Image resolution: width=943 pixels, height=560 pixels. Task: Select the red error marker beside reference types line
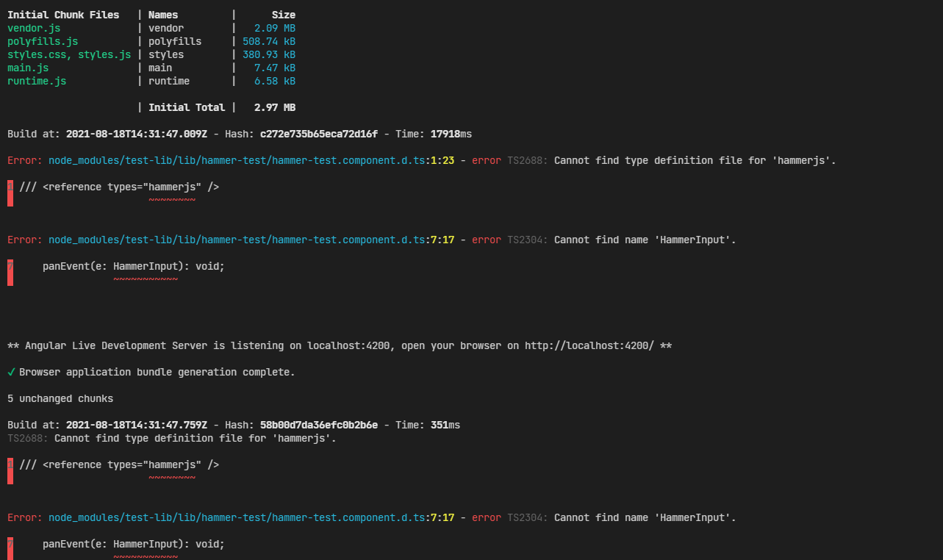pyautogui.click(x=10, y=193)
